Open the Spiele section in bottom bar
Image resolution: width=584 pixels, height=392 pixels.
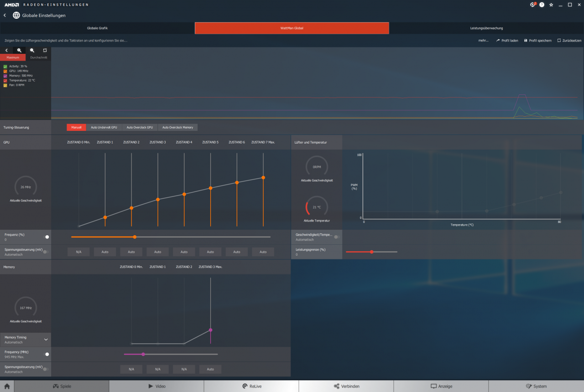coord(62,386)
